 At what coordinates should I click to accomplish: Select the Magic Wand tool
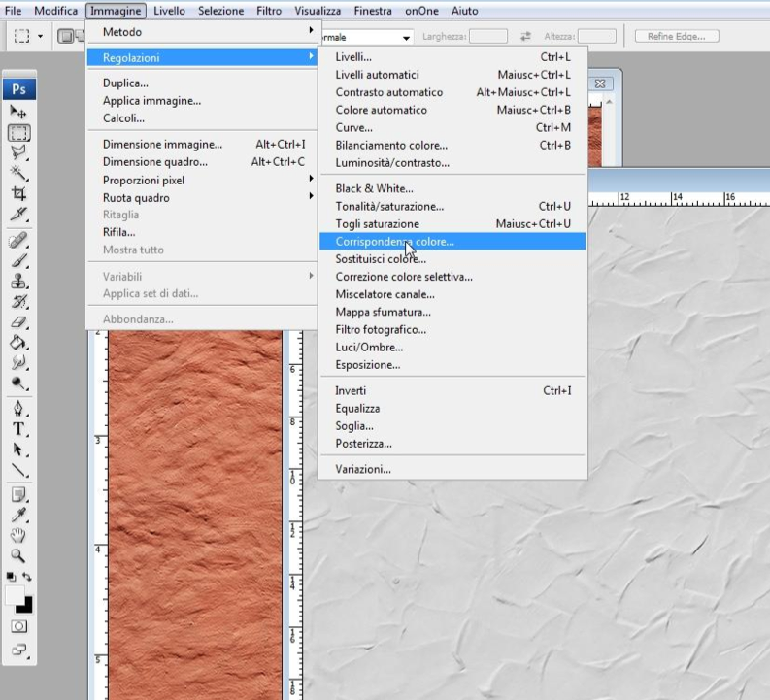[x=18, y=173]
